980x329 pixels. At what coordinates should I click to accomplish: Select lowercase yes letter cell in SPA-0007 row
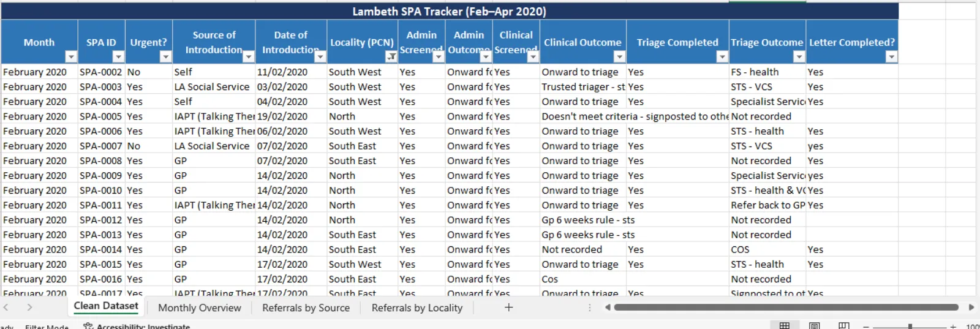(852, 146)
